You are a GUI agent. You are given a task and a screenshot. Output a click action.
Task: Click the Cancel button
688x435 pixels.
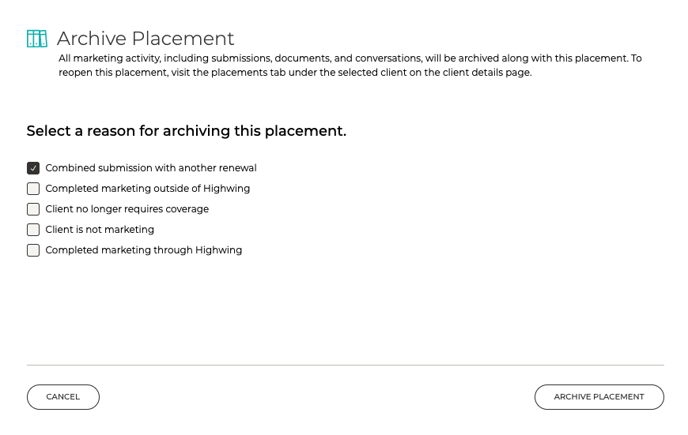[x=63, y=397]
